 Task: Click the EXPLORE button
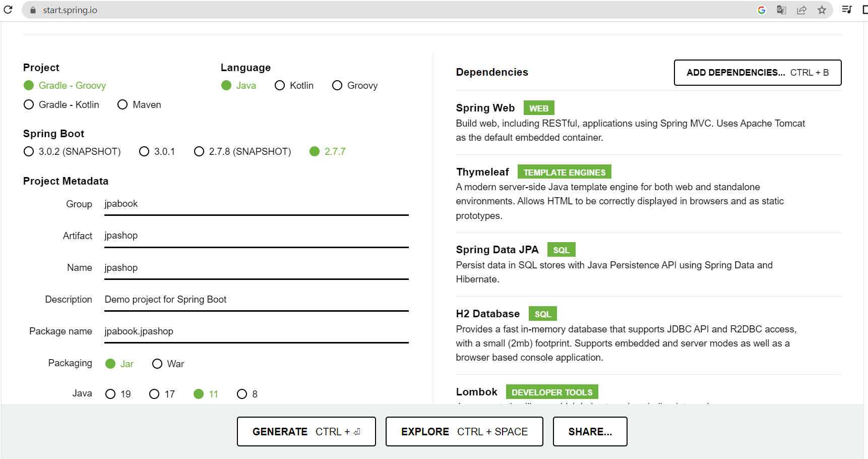(464, 432)
